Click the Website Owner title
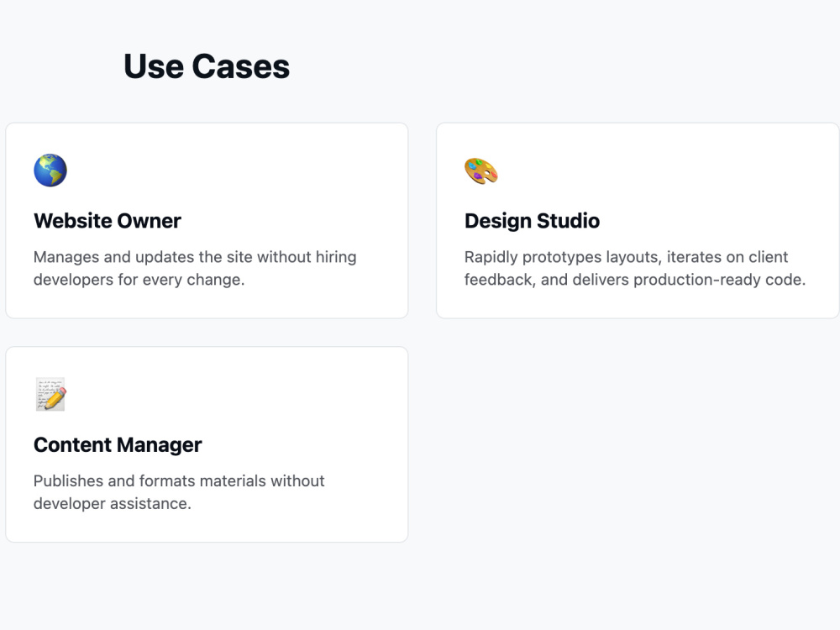 pyautogui.click(x=108, y=221)
